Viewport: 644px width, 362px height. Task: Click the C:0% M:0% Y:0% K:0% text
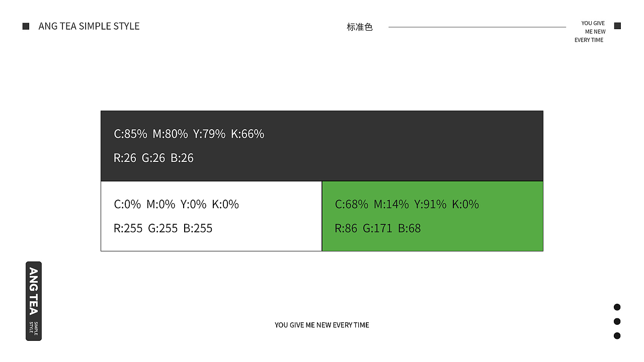(x=177, y=204)
